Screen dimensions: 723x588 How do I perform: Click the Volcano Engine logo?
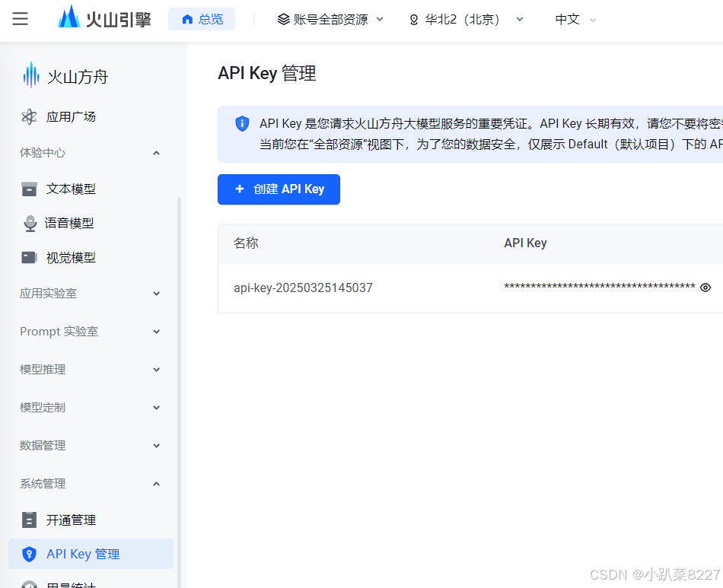pos(104,17)
